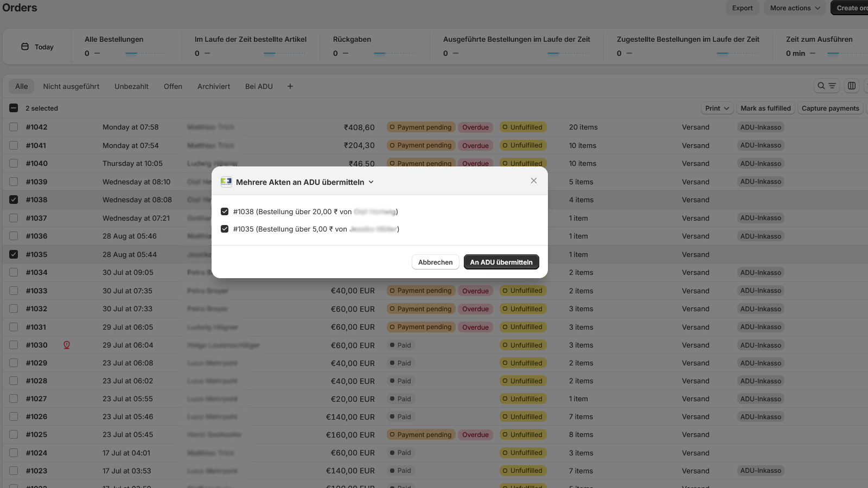Click the An ADU übermitteln button
The height and width of the screenshot is (488, 868).
point(501,262)
